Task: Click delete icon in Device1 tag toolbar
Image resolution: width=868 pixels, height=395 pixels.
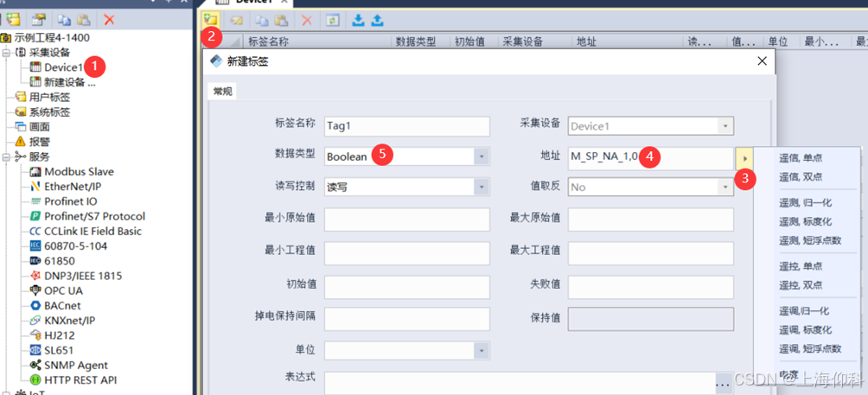Action: 307,21
